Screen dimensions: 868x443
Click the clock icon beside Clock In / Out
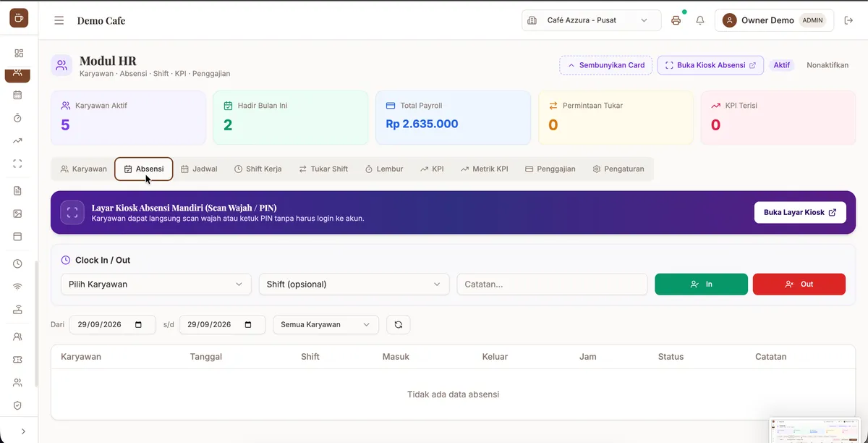[x=66, y=260]
